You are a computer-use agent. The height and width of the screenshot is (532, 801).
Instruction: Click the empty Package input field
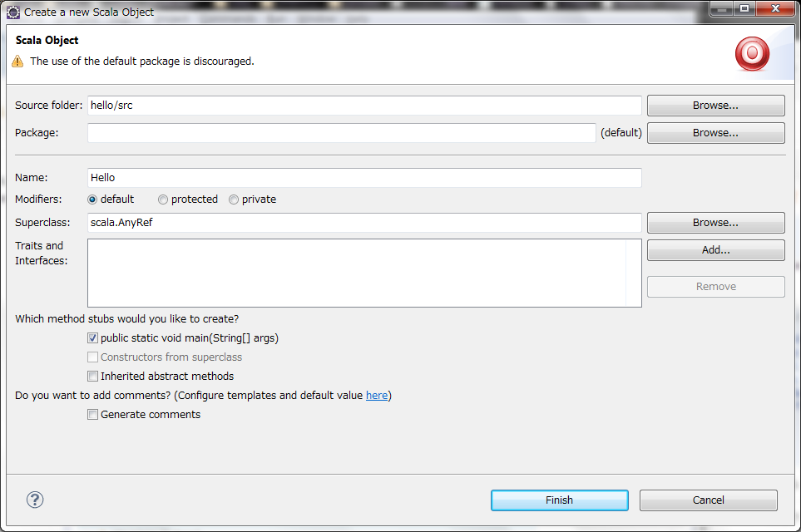341,133
